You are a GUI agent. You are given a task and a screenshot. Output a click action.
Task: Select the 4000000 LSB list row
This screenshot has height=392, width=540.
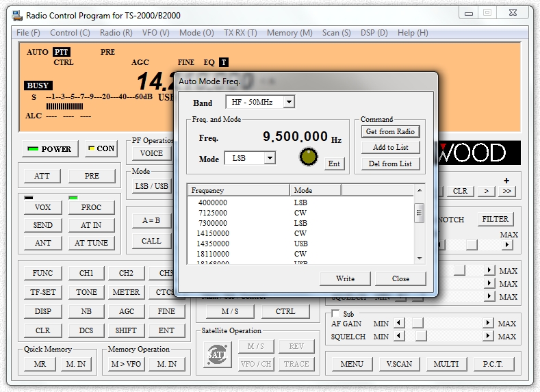[300, 202]
